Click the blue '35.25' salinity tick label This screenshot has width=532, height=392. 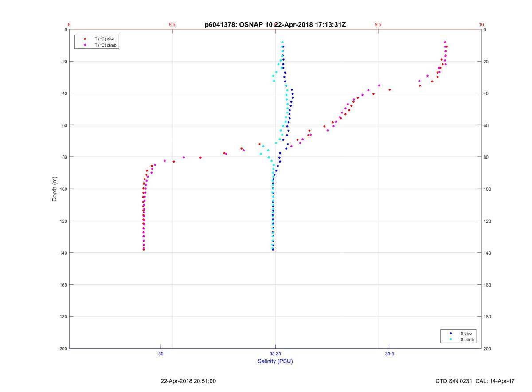pos(275,353)
